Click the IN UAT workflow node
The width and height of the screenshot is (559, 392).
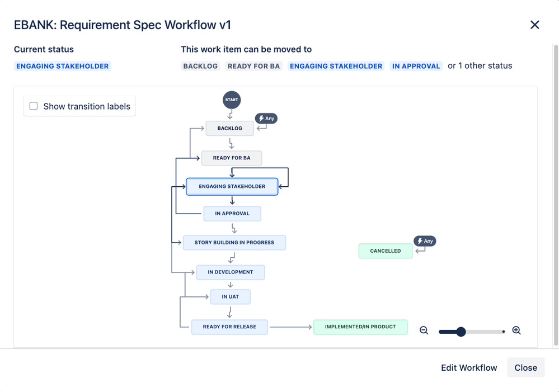pos(230,296)
